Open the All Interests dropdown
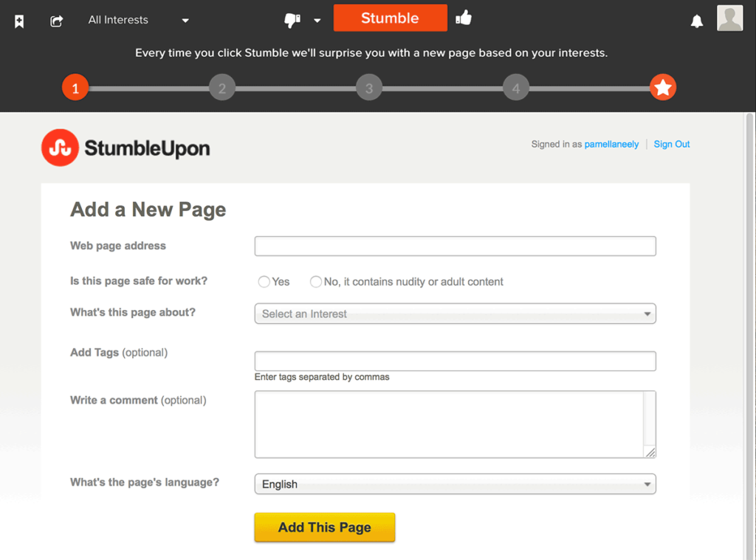Screen dimensions: 756x560 (x=138, y=20)
